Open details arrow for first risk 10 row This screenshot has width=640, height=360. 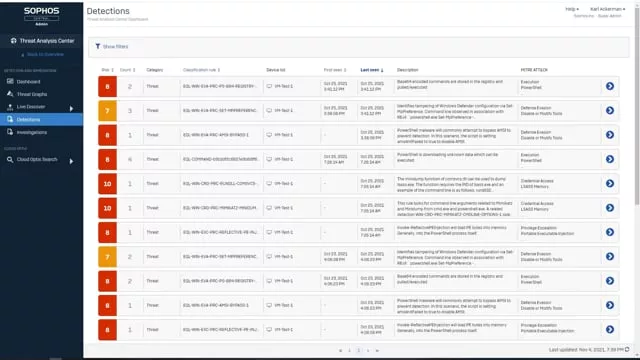610,184
